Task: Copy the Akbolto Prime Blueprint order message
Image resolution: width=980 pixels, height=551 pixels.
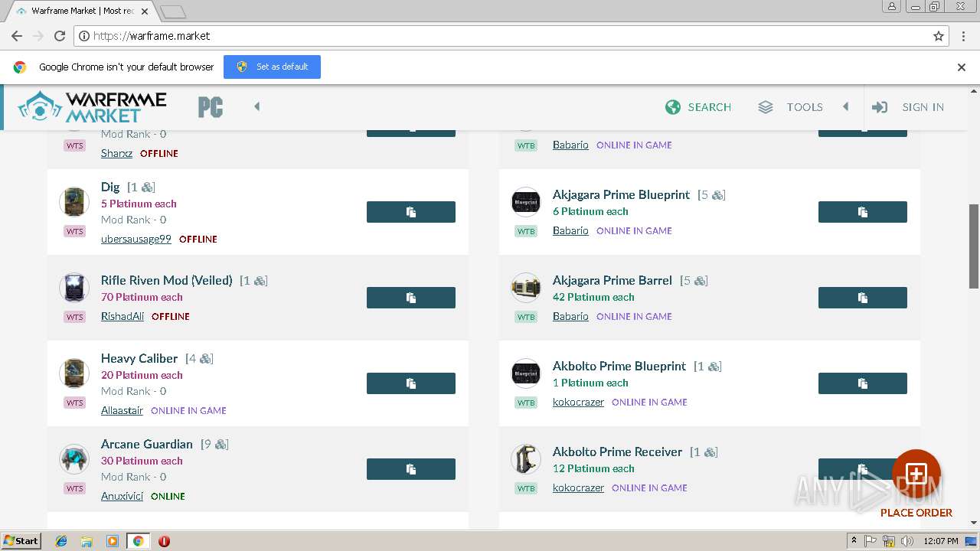Action: coord(863,383)
